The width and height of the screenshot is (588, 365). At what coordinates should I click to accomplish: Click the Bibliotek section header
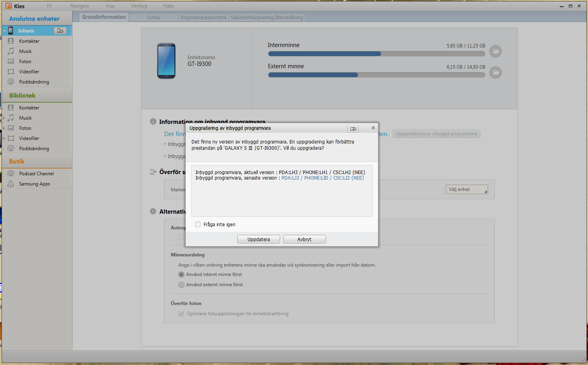click(x=22, y=95)
